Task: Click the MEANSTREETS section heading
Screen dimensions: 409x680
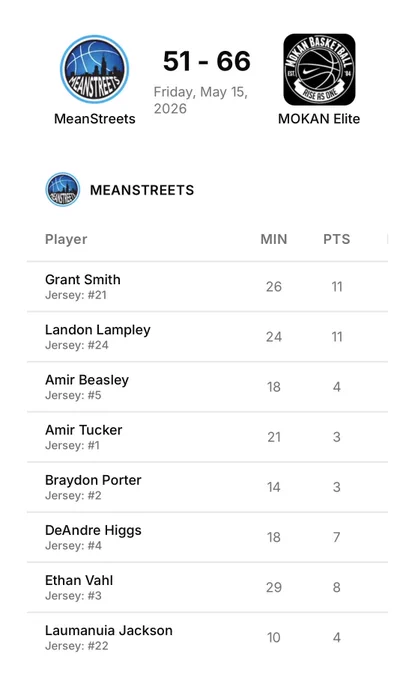Action: click(142, 190)
